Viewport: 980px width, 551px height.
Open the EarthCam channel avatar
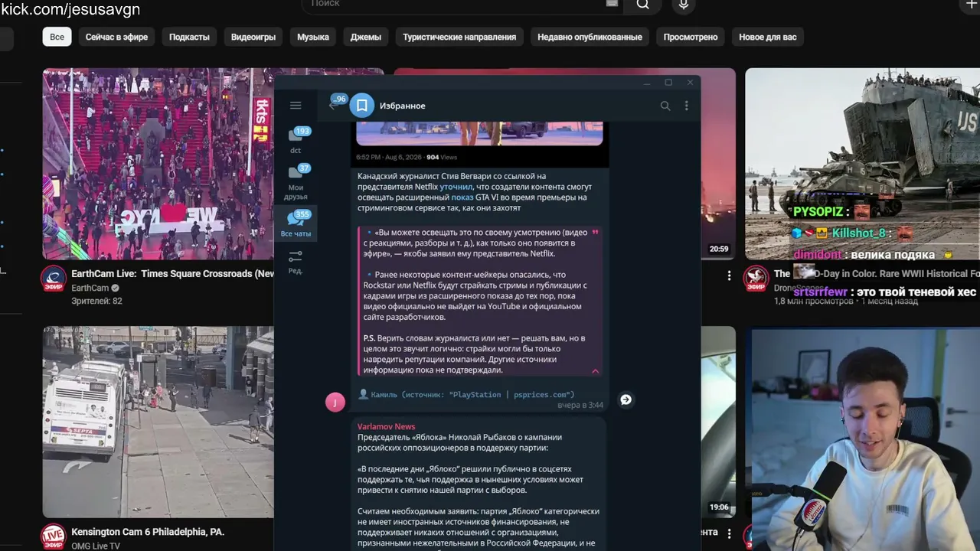pos(54,279)
